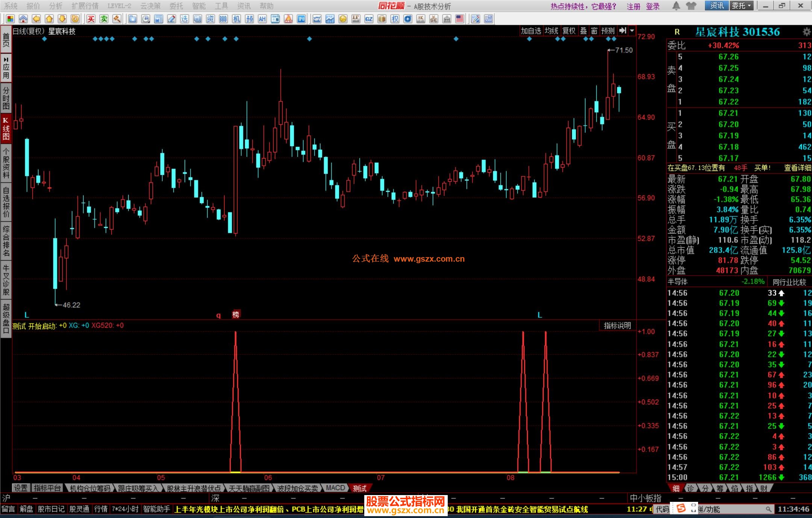The image size is (812, 518).
Task: Toggle the 复权 price adjustment button
Action: click(569, 31)
